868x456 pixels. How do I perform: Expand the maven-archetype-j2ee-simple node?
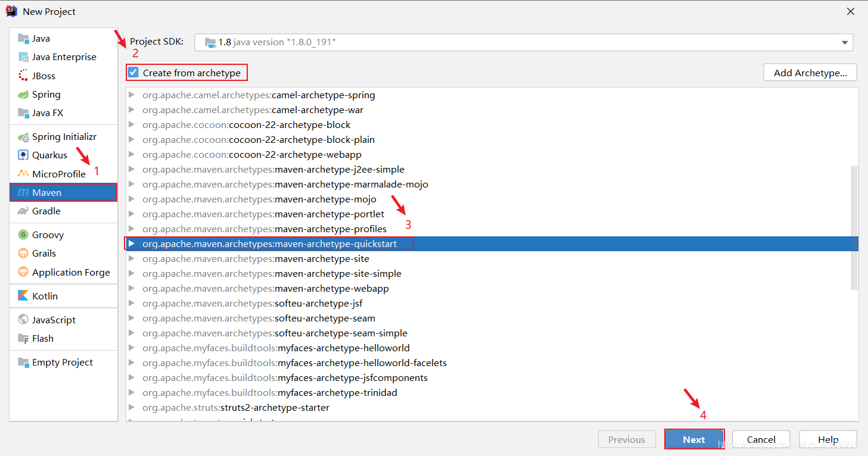pos(132,170)
